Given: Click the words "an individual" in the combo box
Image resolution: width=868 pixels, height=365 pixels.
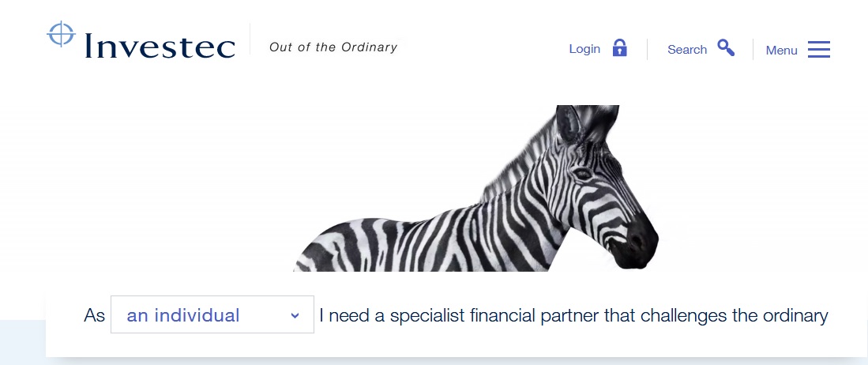Looking at the screenshot, I should [183, 315].
